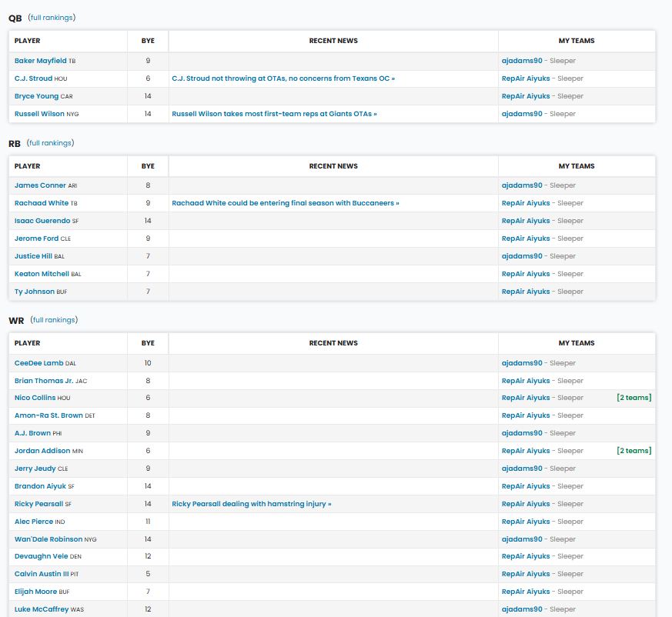
Task: Open C.J. Stroud player link
Action: [33, 78]
